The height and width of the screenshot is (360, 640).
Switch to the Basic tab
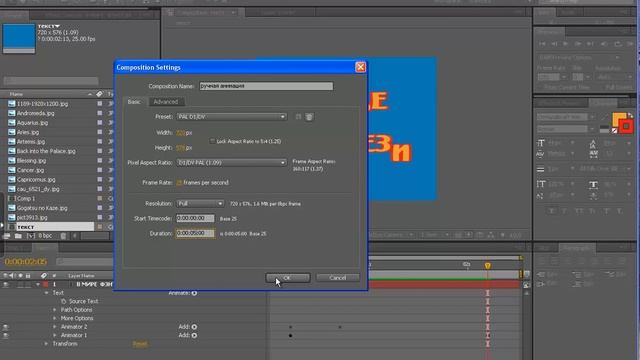[x=134, y=102]
